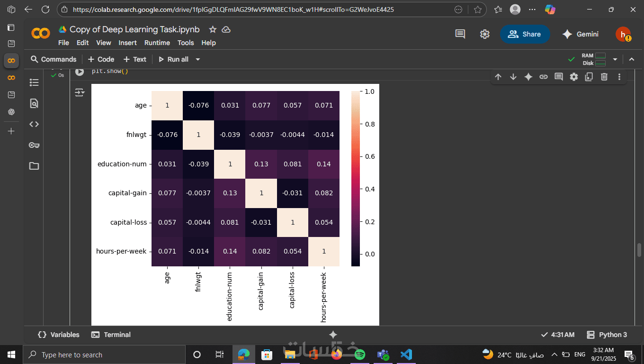
Task: Click the Colab logo
Action: [x=41, y=34]
